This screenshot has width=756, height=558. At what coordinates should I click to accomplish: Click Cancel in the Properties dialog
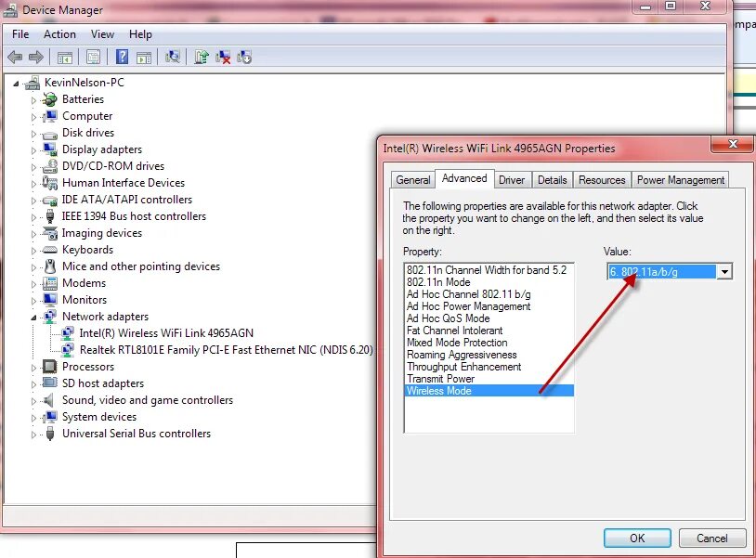point(711,538)
